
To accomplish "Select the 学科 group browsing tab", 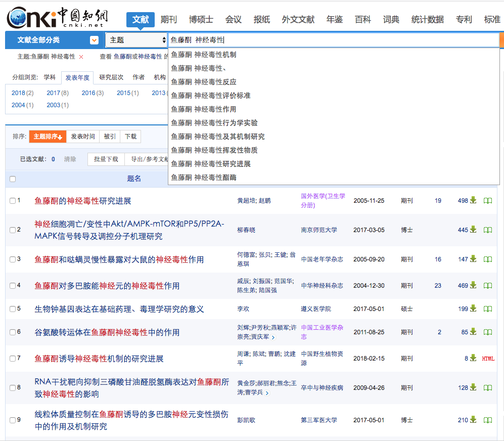I will (50, 77).
